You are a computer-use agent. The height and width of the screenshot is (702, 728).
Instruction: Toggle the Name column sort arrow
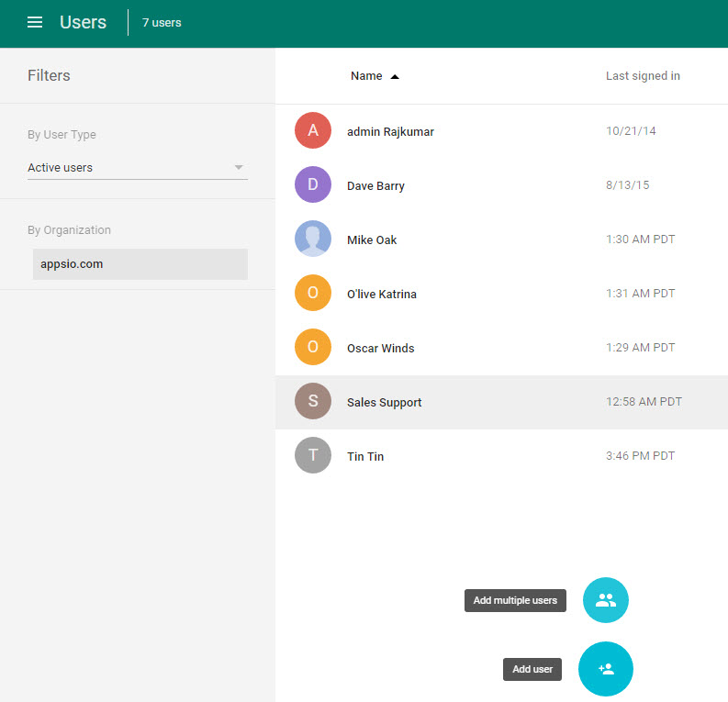tap(395, 77)
